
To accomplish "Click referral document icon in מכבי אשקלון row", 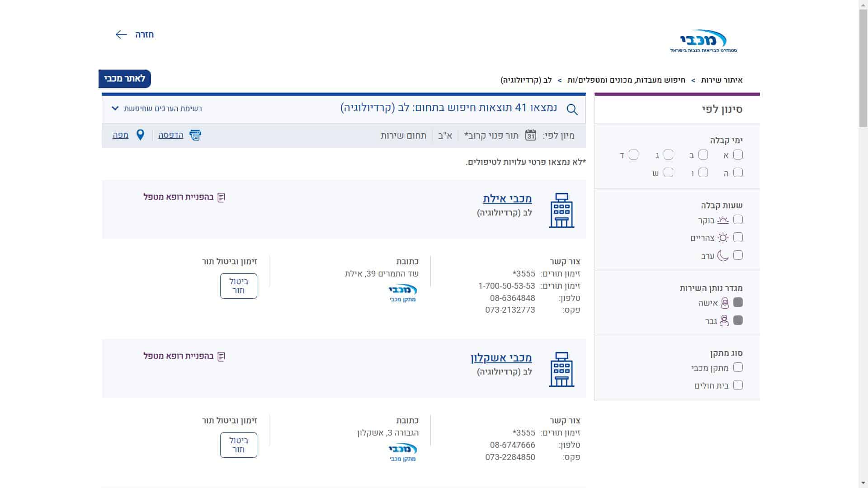I will coord(221,357).
